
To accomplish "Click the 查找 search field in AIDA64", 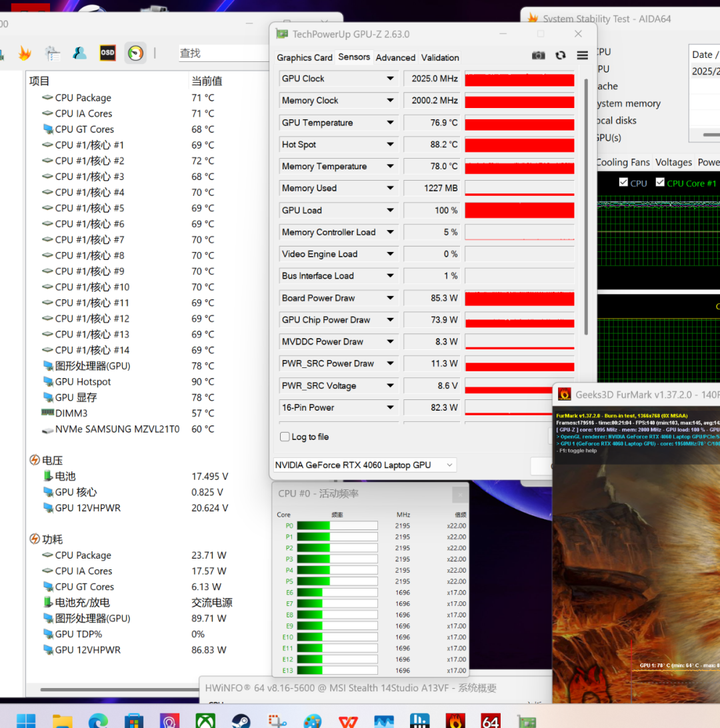I will pyautogui.click(x=223, y=53).
